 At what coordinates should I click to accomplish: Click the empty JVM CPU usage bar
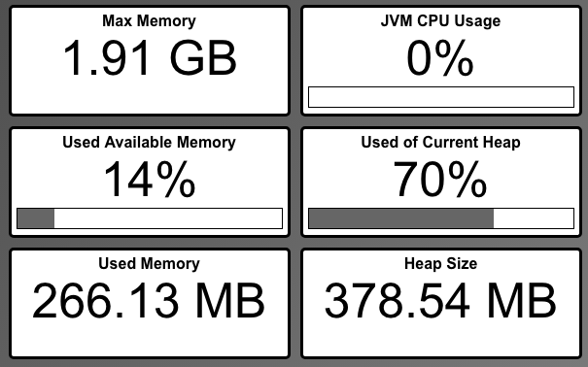pyautogui.click(x=441, y=97)
